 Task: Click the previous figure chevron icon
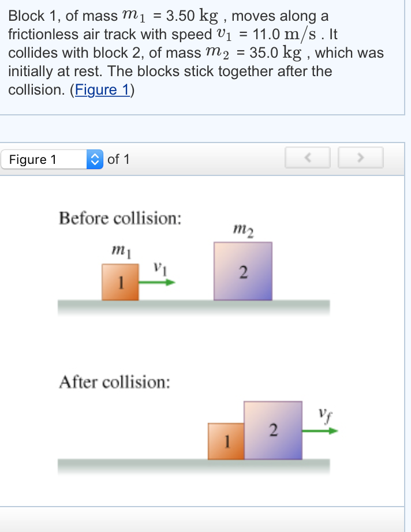coord(308,158)
